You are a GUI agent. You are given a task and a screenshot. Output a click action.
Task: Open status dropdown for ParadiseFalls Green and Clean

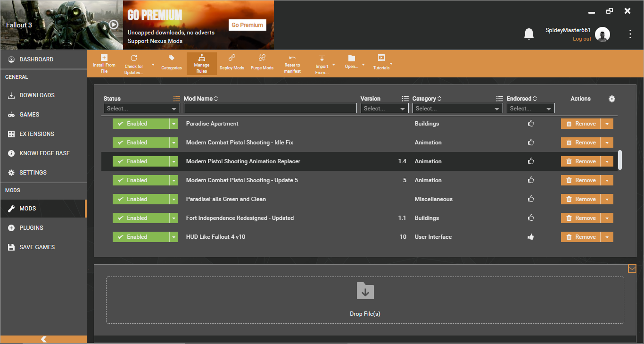click(x=174, y=199)
